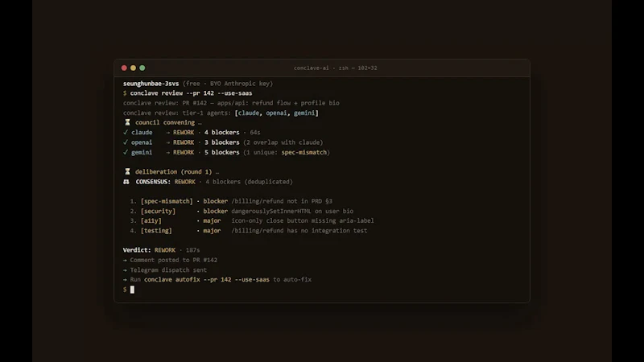Click 'dangerouslySetInnerHTML on user bio' text
Viewport: 644px width, 362px height.
coord(292,211)
